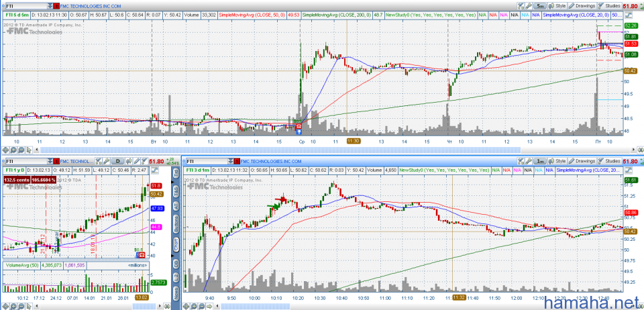Click the 11:32 time marker on the 1-minute chart axis
This screenshot has width=644, height=310.
point(459,297)
